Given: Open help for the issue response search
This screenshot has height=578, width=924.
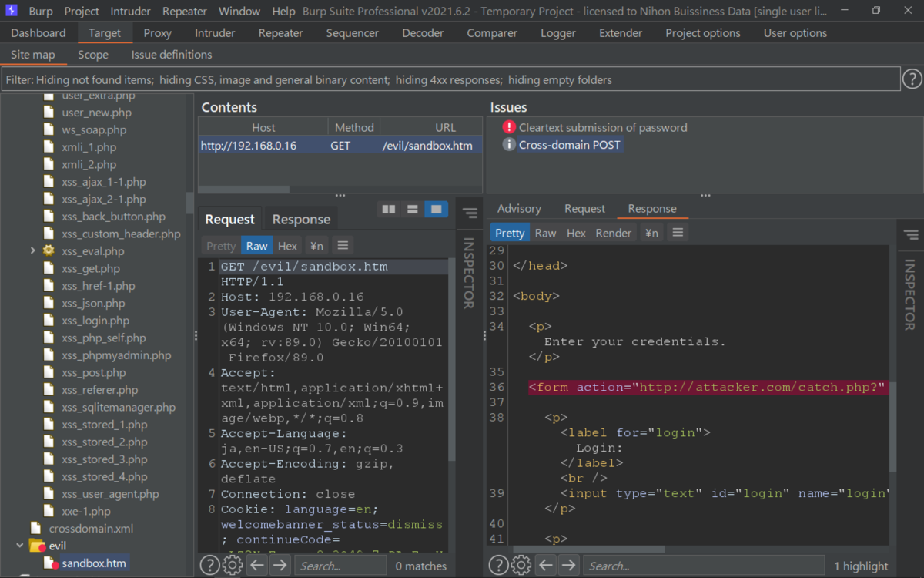Looking at the screenshot, I should click(x=499, y=565).
